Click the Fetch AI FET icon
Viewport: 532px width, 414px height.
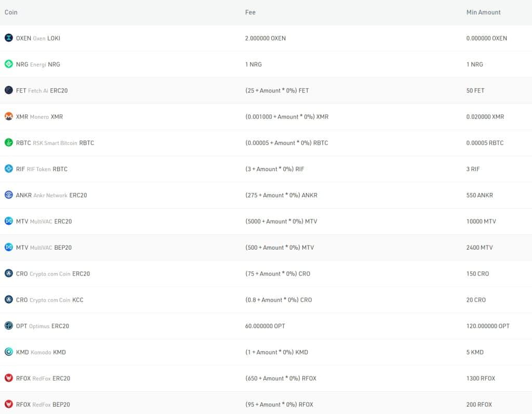(x=9, y=90)
